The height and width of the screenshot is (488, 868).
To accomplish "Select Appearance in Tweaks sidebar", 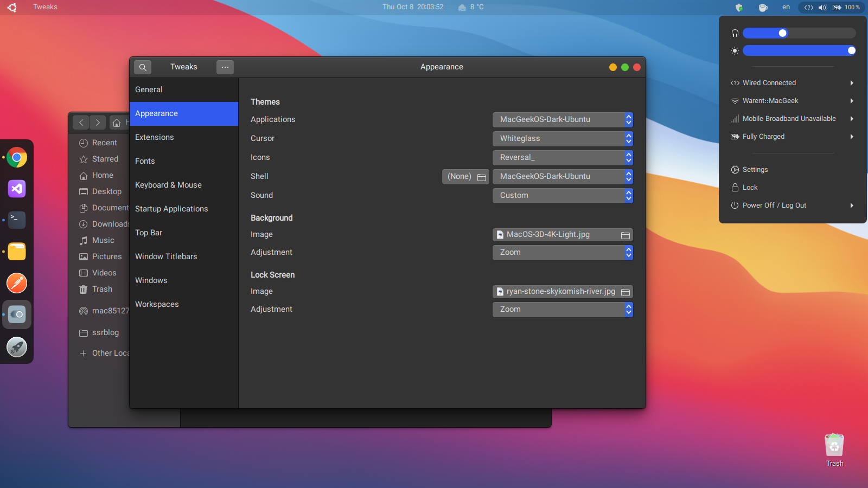I will 184,114.
